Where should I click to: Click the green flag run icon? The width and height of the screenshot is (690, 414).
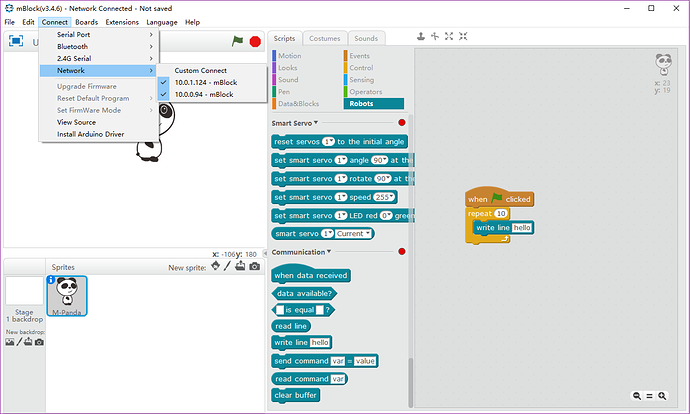coord(238,41)
